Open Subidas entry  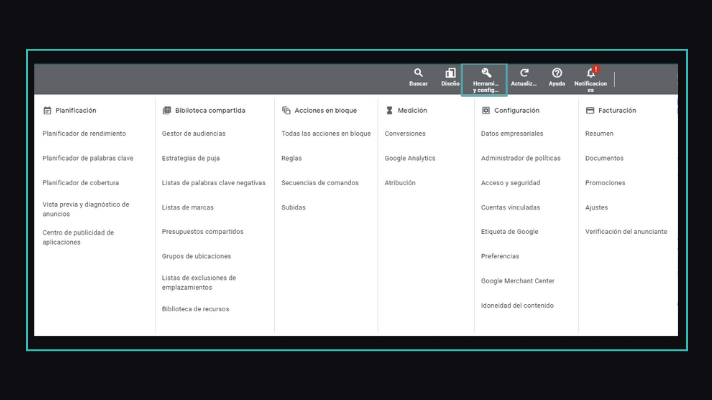[293, 207]
